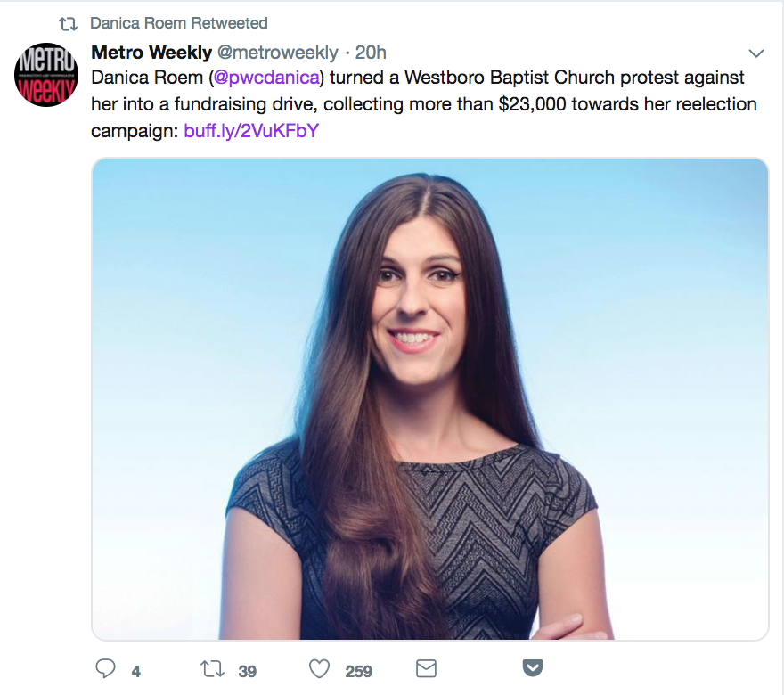Click the tweet body text

coord(423,104)
